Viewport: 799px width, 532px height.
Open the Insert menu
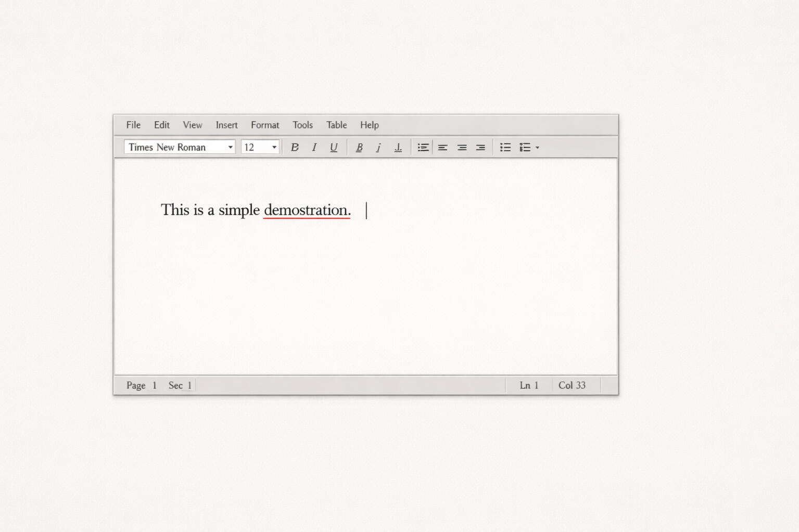(x=226, y=125)
